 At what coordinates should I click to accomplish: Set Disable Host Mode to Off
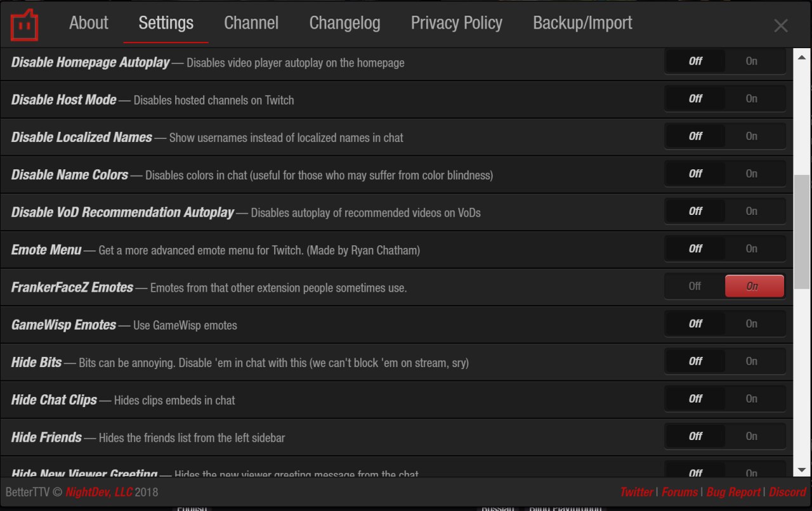point(695,99)
